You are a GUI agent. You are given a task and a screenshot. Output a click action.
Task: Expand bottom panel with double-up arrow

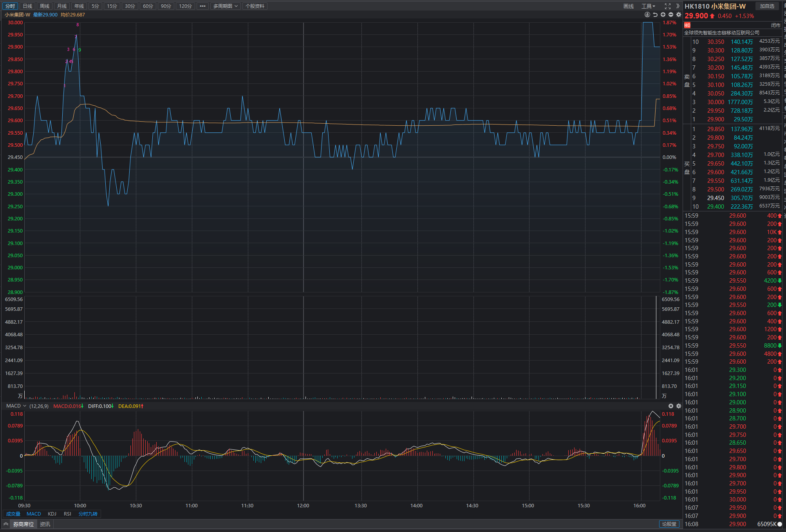(6, 524)
